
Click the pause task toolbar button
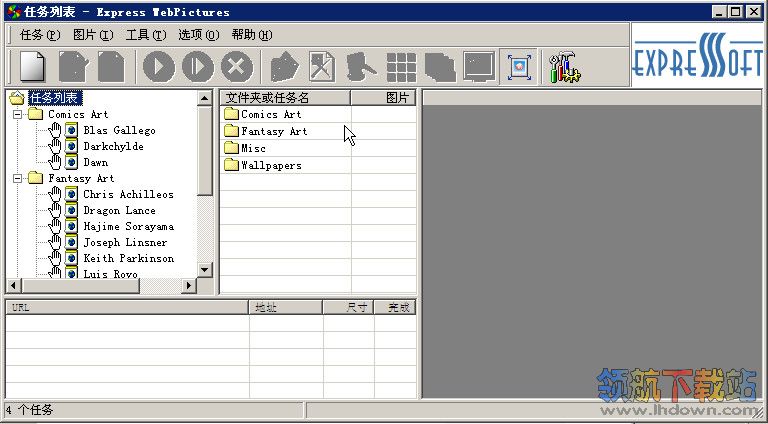click(198, 67)
